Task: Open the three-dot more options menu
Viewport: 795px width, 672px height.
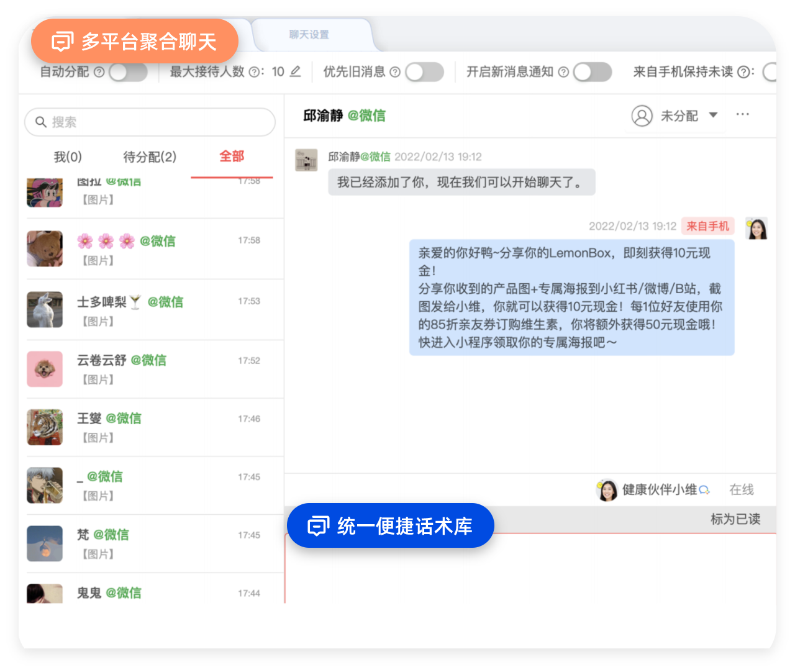Action: (x=742, y=115)
